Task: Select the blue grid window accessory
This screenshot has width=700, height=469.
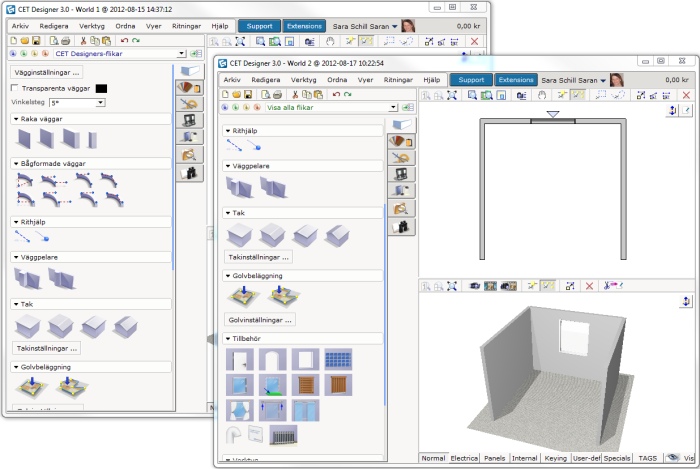Action: coord(338,360)
